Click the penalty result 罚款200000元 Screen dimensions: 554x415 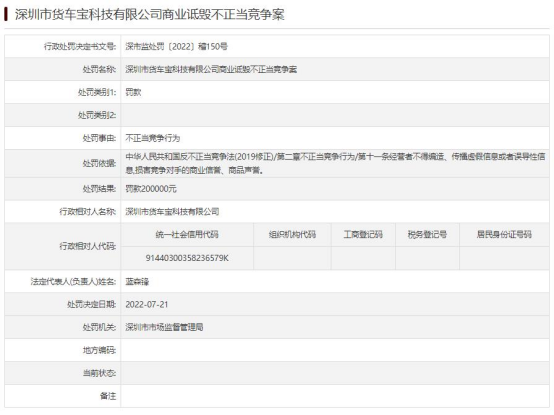tap(151, 189)
